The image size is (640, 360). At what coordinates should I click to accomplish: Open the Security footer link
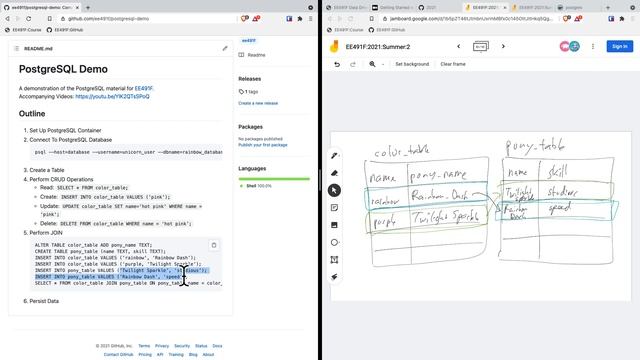point(182,346)
